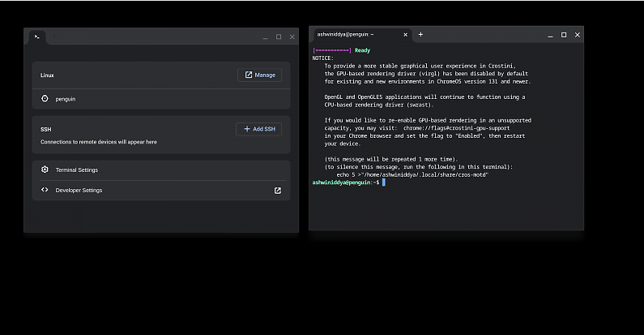The height and width of the screenshot is (335, 644).
Task: Open Developer Settings
Action: pos(161,191)
